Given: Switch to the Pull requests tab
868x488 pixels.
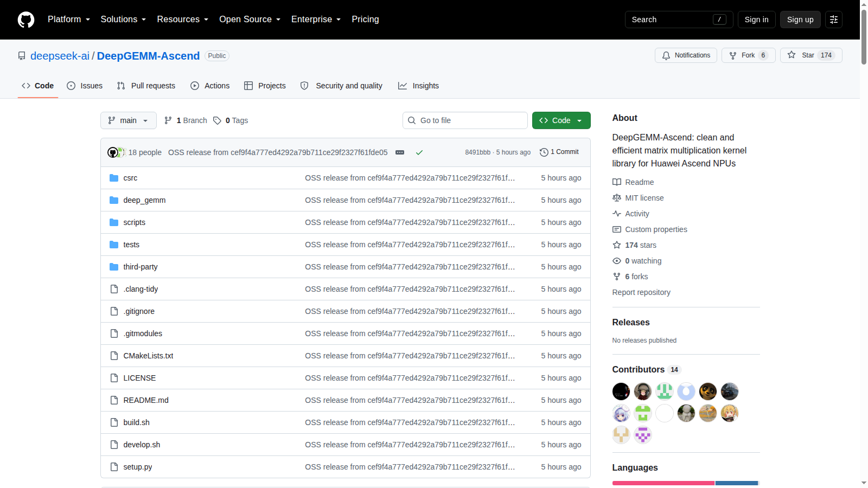Looking at the screenshot, I should [146, 86].
